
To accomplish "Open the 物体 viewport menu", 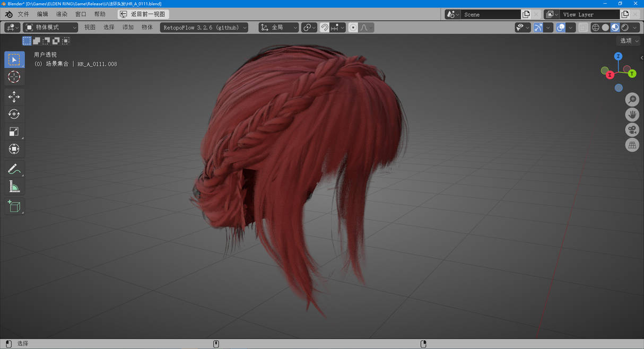I will [x=147, y=28].
